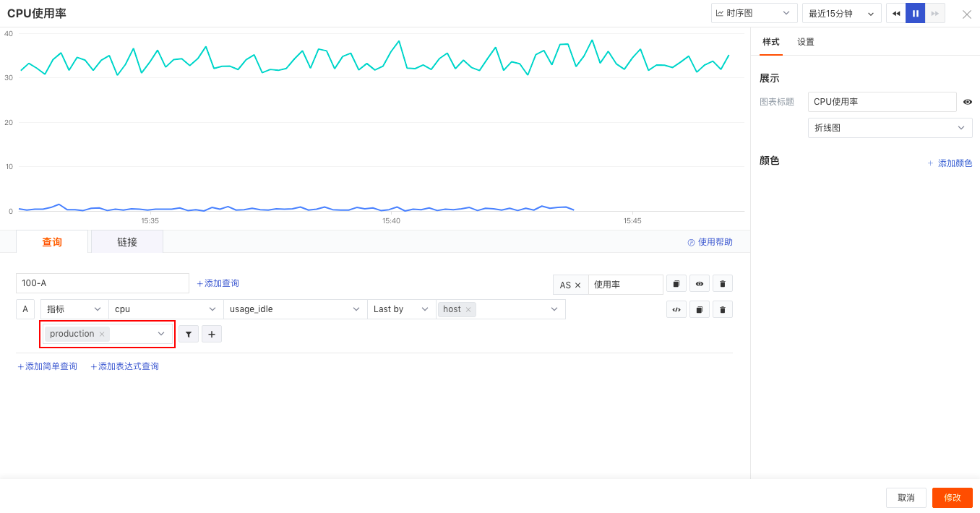
Task: Open the 最近15分钟 time range dropdown
Action: (x=841, y=13)
